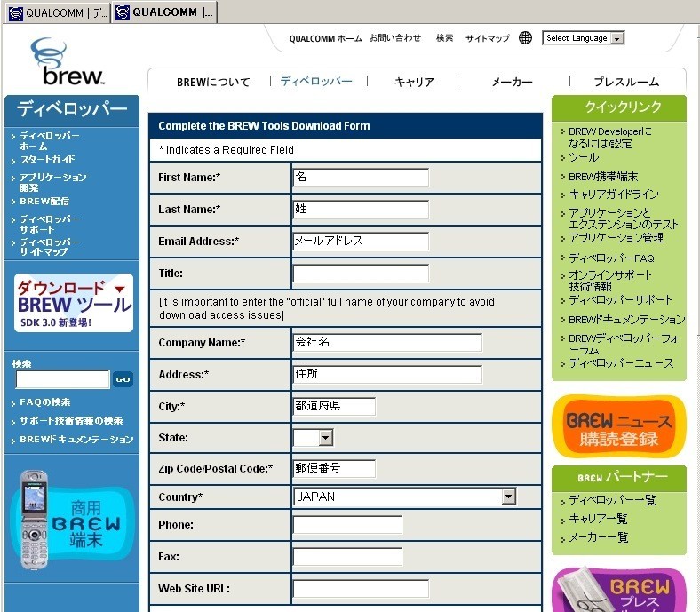Open ディベロッパーニュース quick link
This screenshot has width=700, height=612.
coord(621,363)
